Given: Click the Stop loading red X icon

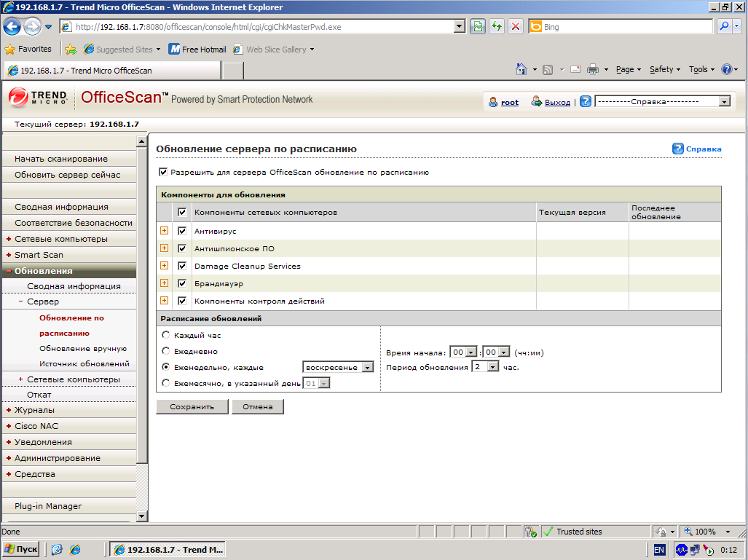Looking at the screenshot, I should click(516, 27).
